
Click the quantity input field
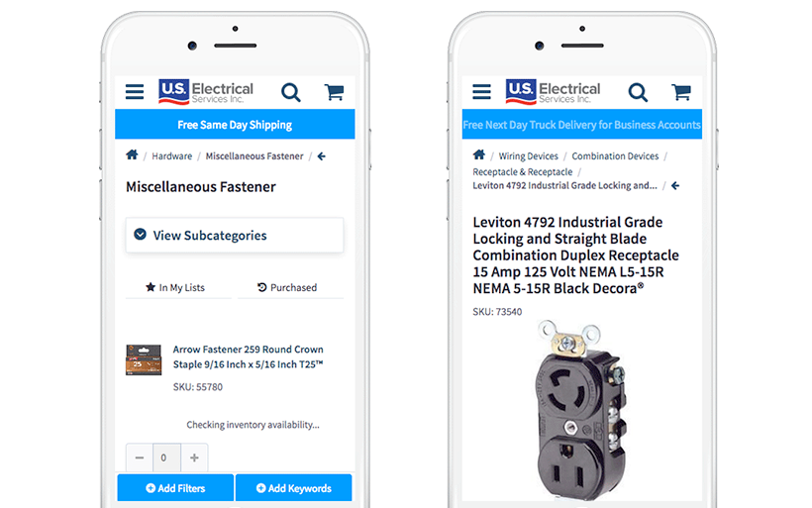166,457
